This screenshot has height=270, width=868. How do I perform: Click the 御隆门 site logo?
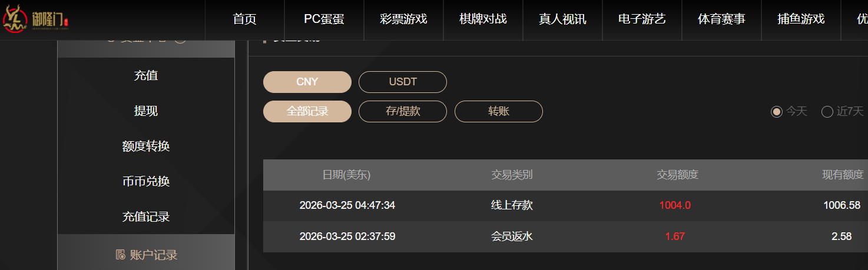pos(37,19)
